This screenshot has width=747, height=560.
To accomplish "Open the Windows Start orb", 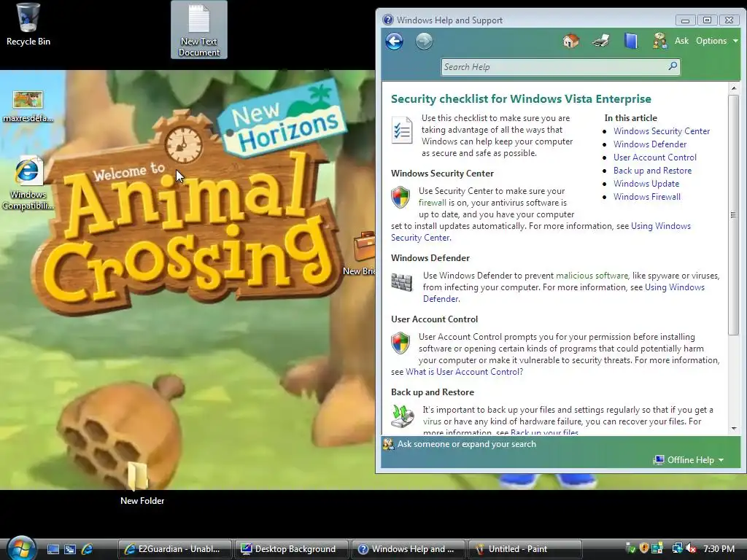I will 21,548.
